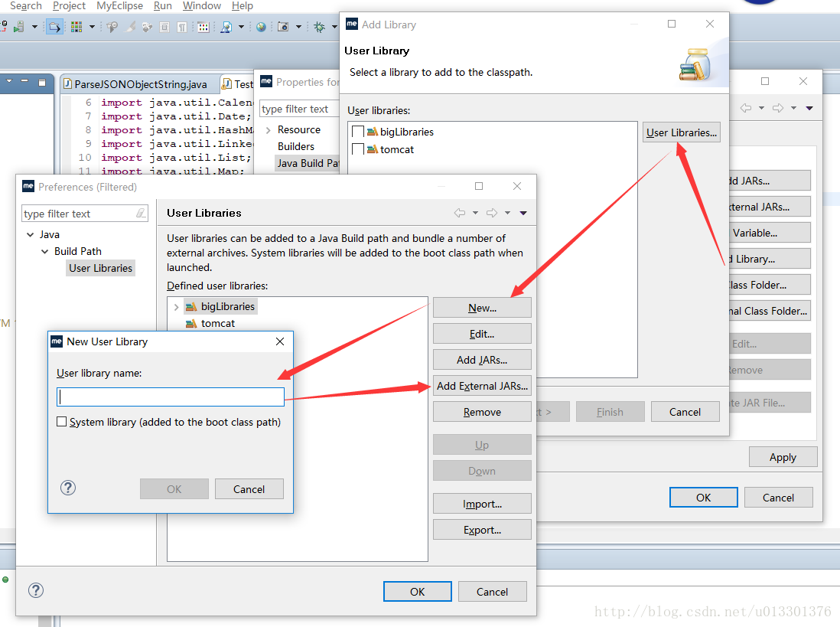The image size is (840, 627).
Task: Click the document search toolbar icon
Action: click(x=226, y=27)
